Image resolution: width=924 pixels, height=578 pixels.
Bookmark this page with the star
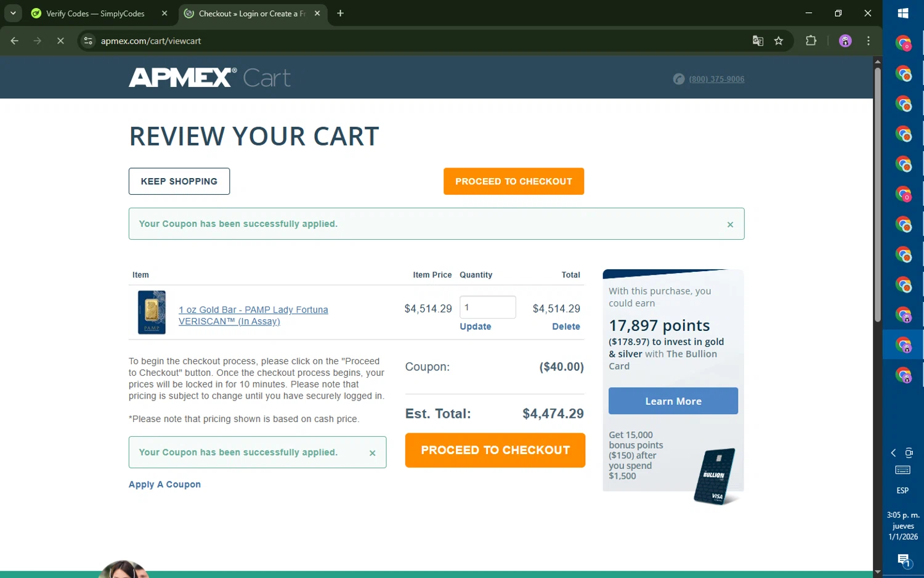[x=779, y=41]
